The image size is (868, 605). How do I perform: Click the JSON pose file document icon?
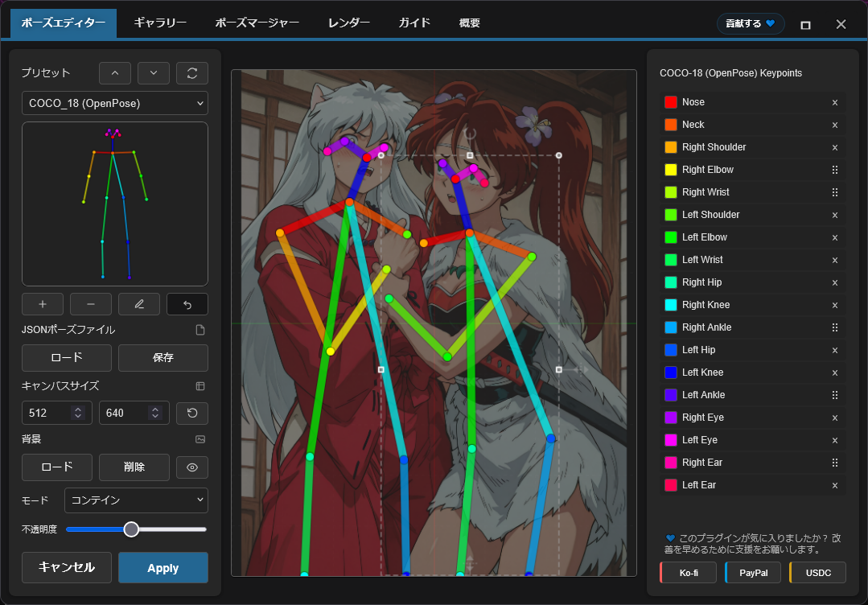(200, 330)
